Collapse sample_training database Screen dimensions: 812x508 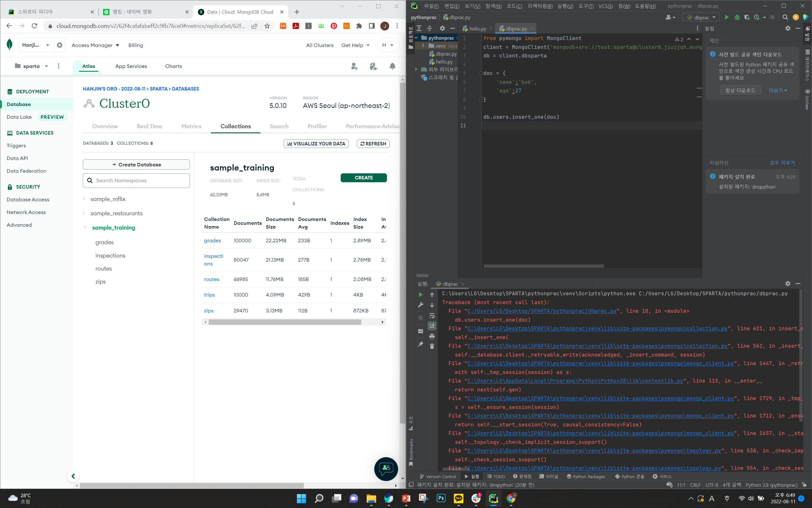coord(85,227)
